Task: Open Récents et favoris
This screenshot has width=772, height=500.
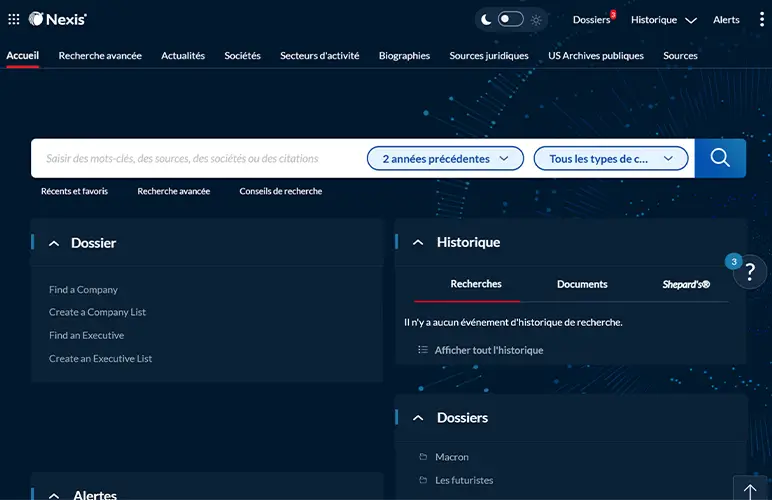Action: point(74,191)
